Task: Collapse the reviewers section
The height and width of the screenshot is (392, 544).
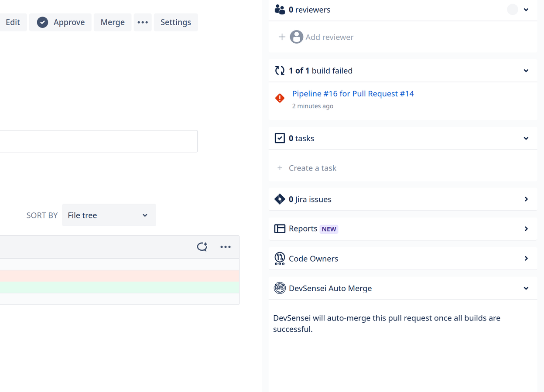Action: tap(526, 10)
